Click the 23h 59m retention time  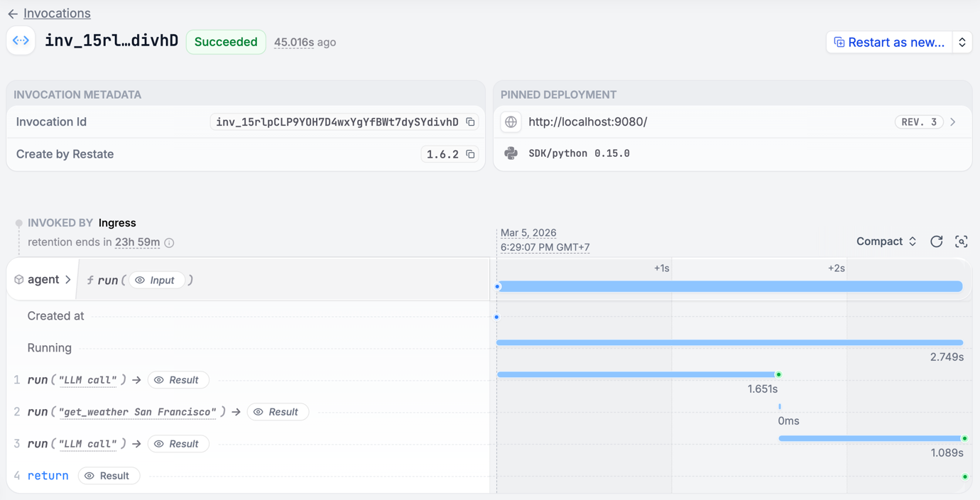point(137,242)
